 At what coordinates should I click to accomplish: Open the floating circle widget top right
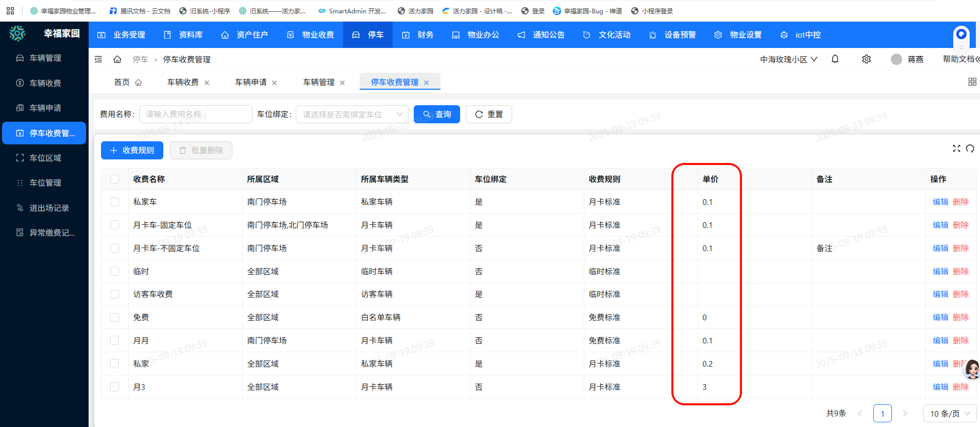pos(961,35)
